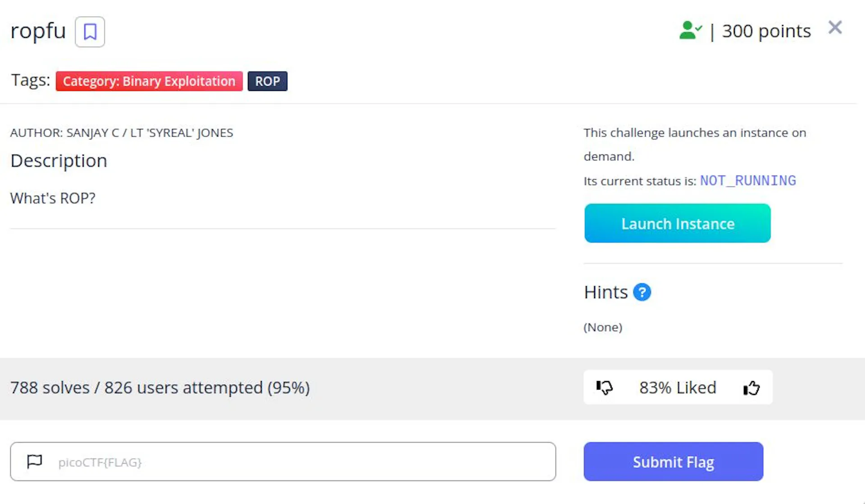
Task: Click the author name line
Action: tap(122, 133)
